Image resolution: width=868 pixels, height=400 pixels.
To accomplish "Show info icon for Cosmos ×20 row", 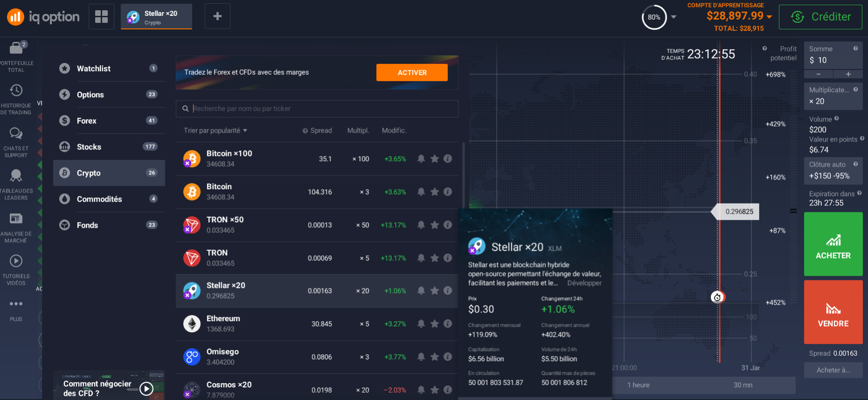I will tap(448, 390).
